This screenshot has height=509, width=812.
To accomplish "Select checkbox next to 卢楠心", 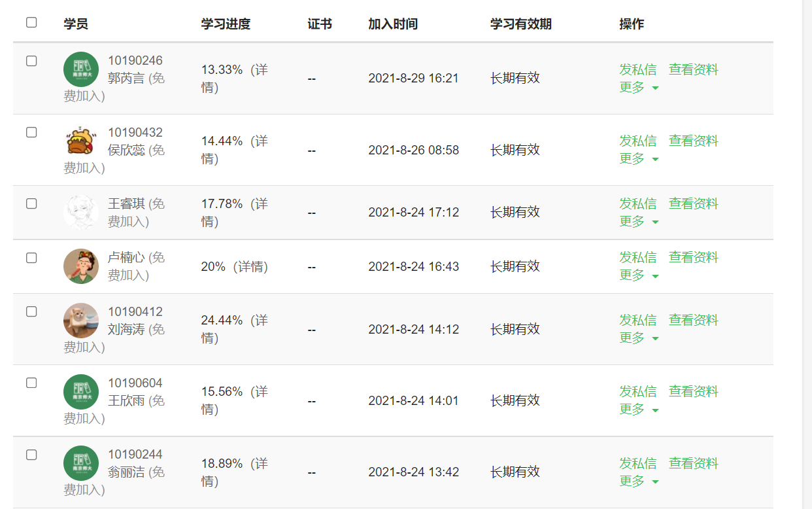I will [31, 258].
